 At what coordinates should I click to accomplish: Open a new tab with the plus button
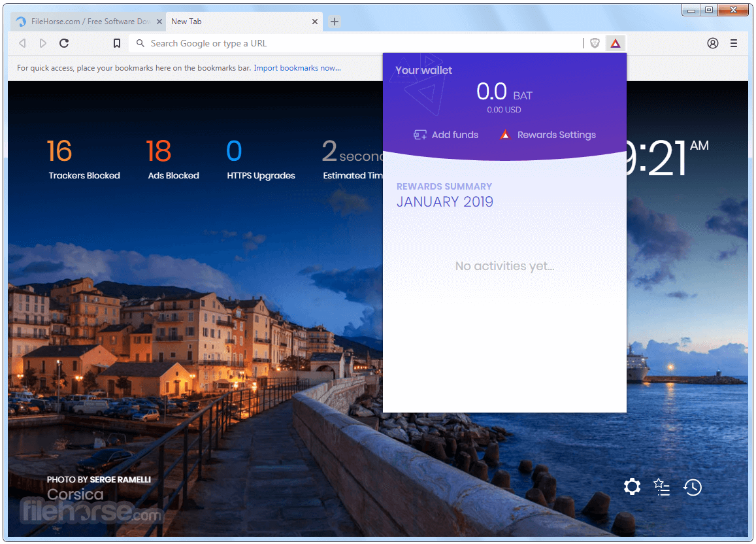pos(335,21)
